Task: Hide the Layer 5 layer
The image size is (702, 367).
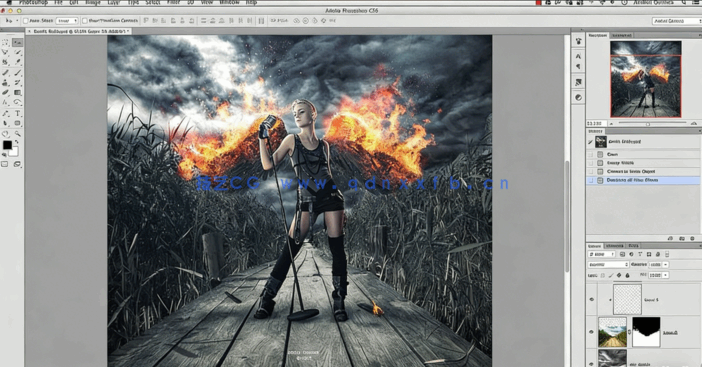Action: (591, 299)
